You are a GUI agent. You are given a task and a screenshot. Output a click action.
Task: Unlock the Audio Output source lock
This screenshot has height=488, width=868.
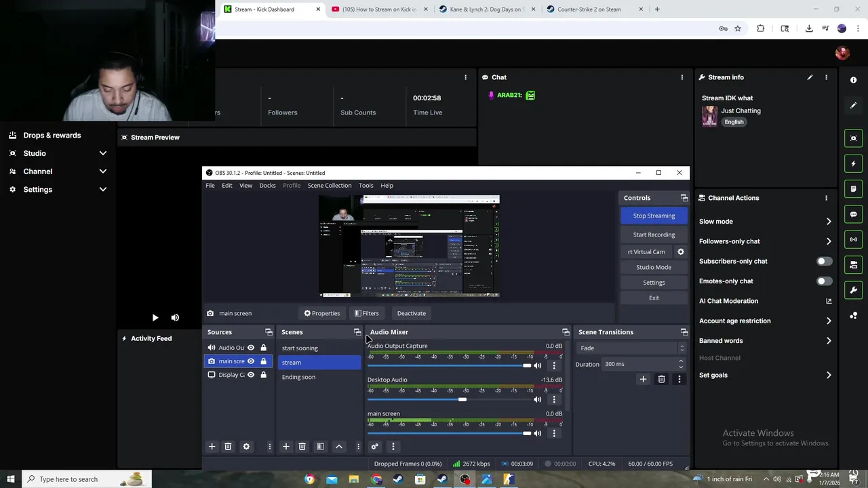tap(264, 348)
